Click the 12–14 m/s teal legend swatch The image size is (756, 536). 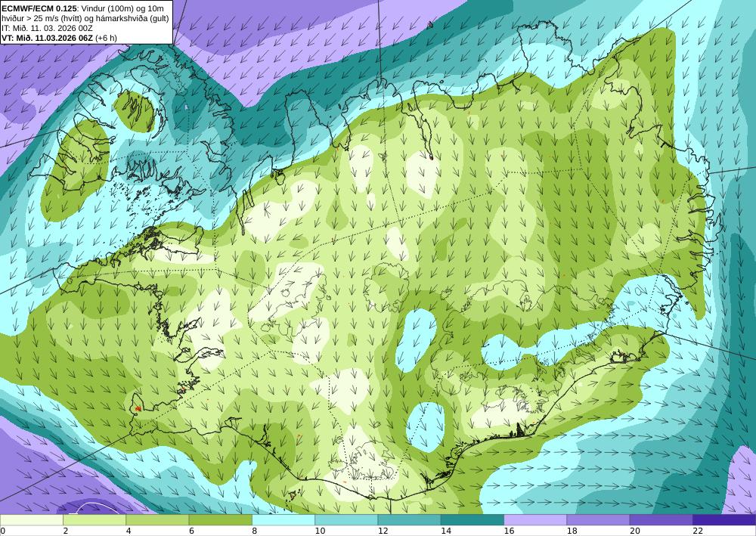pyautogui.click(x=409, y=520)
